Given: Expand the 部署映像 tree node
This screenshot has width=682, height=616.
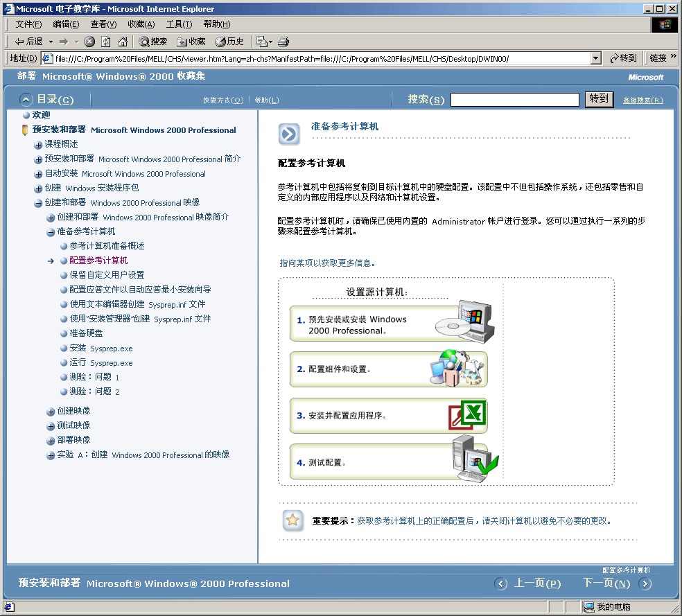Looking at the screenshot, I should pyautogui.click(x=51, y=441).
